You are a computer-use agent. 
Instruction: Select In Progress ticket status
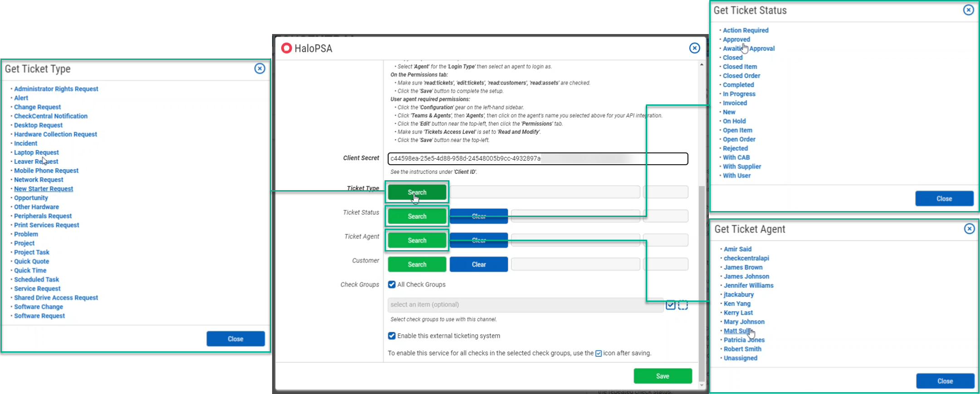point(739,94)
